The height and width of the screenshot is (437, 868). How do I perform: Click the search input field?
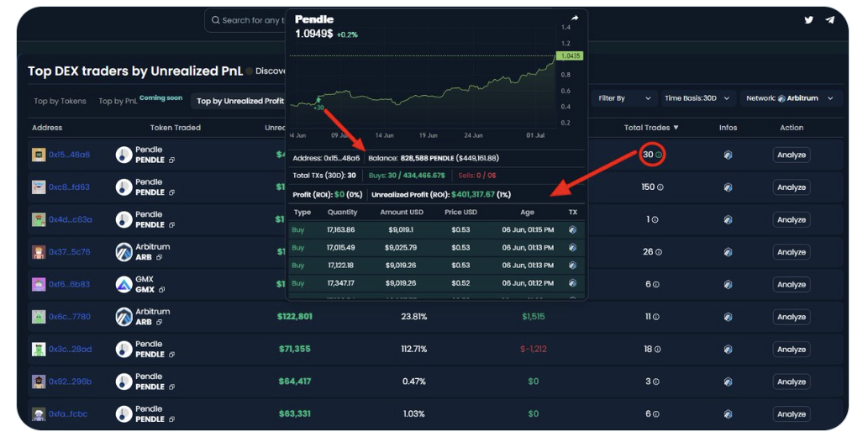click(x=248, y=20)
